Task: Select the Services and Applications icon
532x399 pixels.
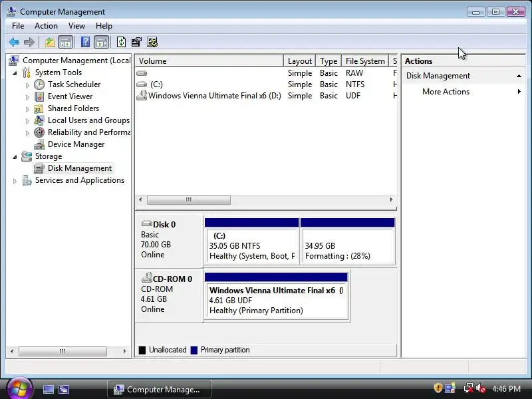Action: pos(27,180)
